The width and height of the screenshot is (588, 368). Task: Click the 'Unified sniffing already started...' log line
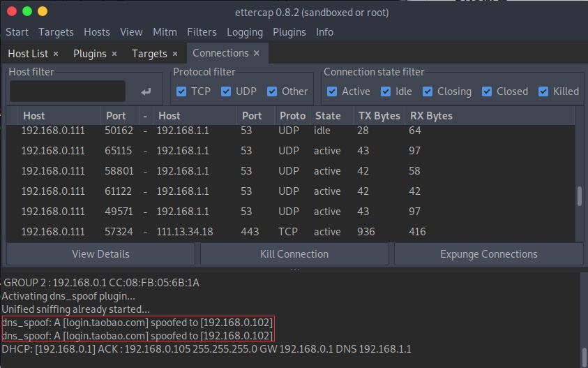tap(76, 309)
